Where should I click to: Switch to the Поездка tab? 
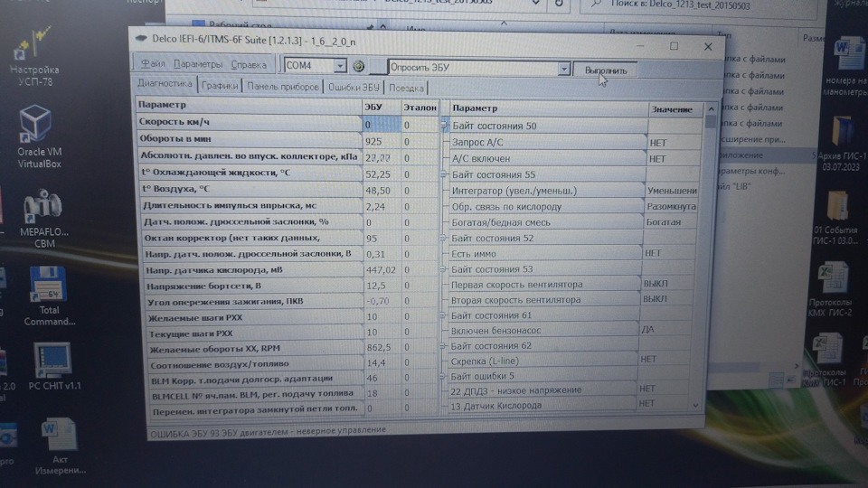pyautogui.click(x=406, y=88)
